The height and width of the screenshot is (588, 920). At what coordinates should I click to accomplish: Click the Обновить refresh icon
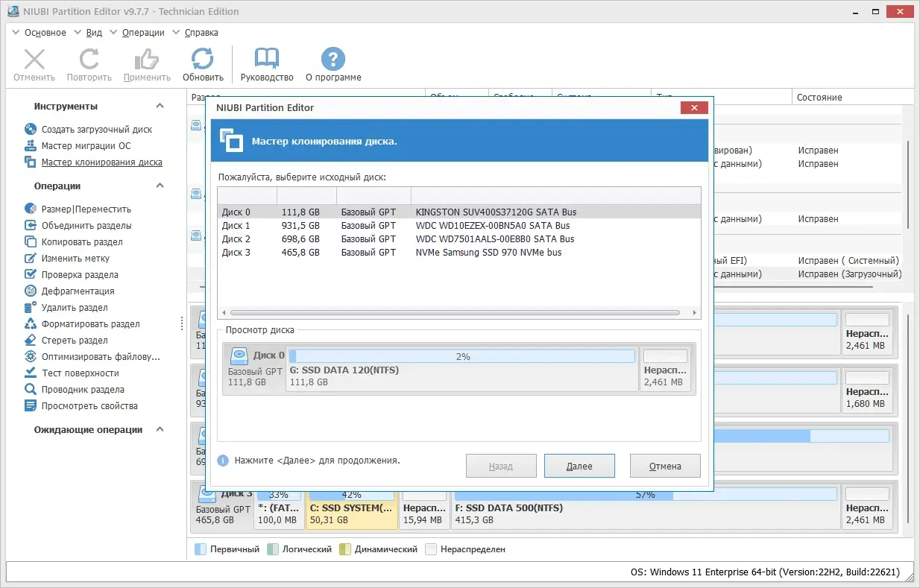(203, 59)
